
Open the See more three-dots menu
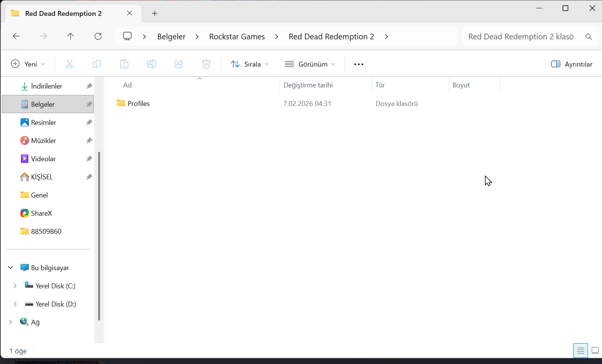(x=359, y=64)
